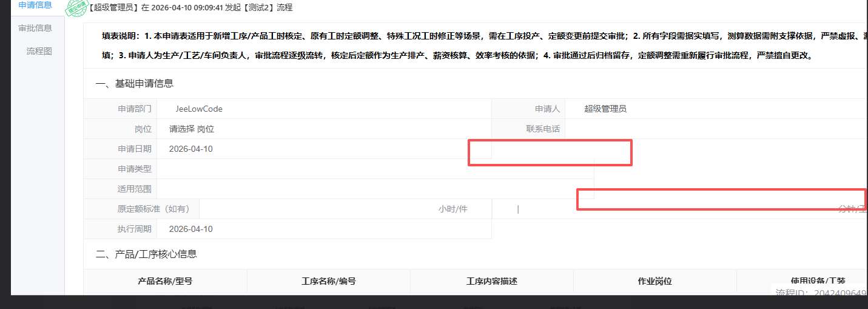This screenshot has height=309, width=868.
Task: Click the 原定额标准 小时/件 input
Action: click(x=315, y=209)
